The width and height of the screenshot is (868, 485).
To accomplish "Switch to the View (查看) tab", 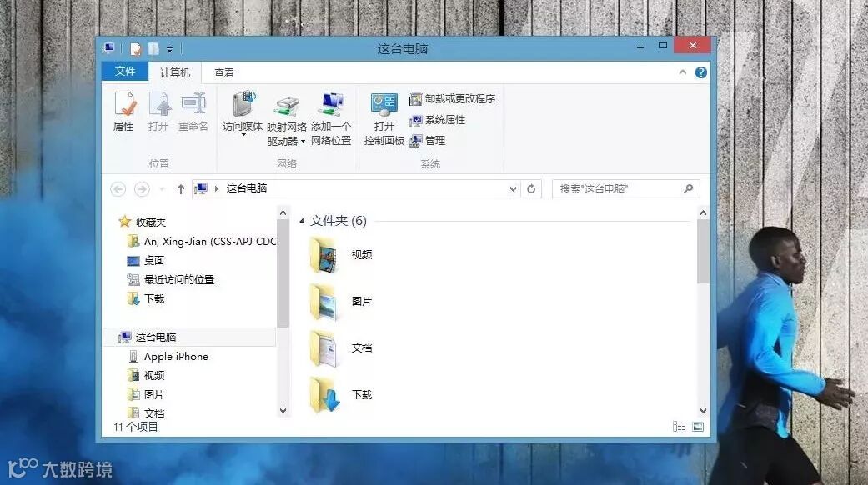I will [224, 72].
